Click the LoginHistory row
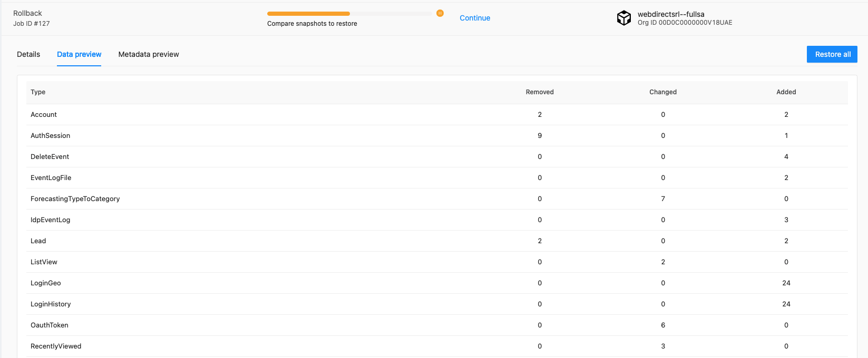 pyautogui.click(x=51, y=304)
